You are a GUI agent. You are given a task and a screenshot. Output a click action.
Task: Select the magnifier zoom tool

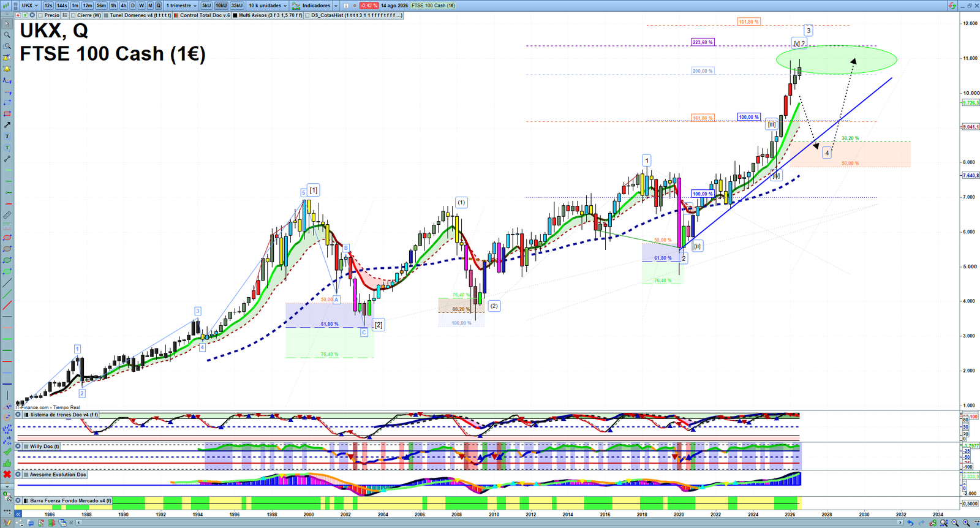[x=7, y=35]
